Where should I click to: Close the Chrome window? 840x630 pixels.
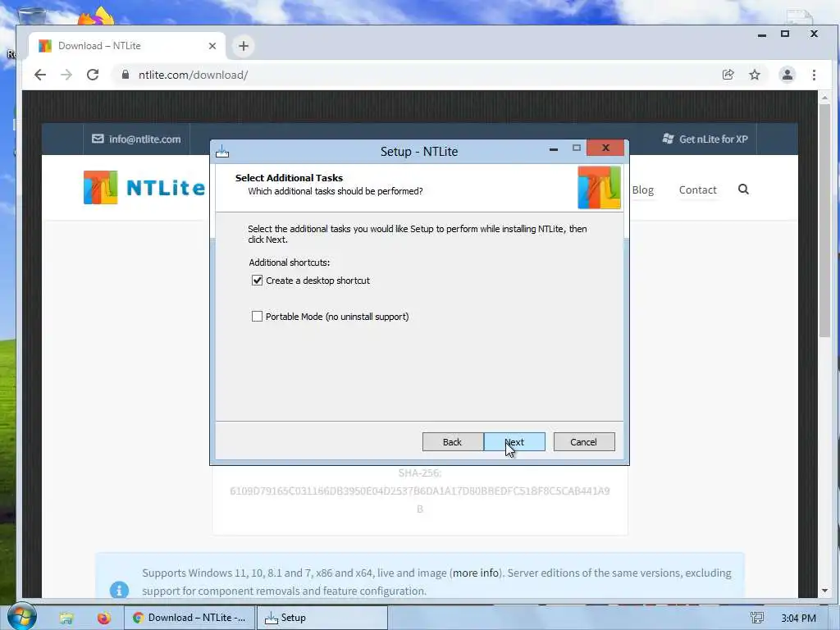click(814, 34)
